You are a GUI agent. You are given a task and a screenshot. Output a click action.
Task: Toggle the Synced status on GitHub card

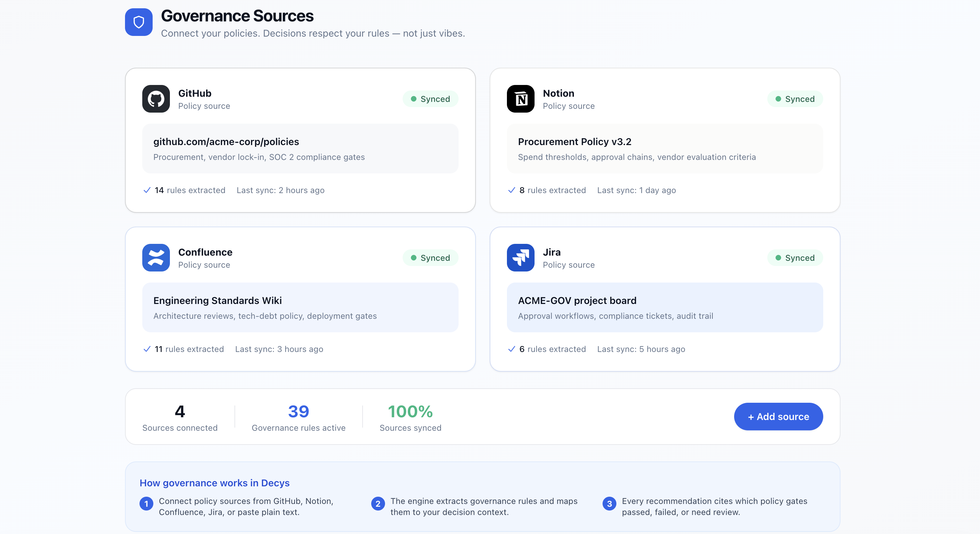[430, 99]
